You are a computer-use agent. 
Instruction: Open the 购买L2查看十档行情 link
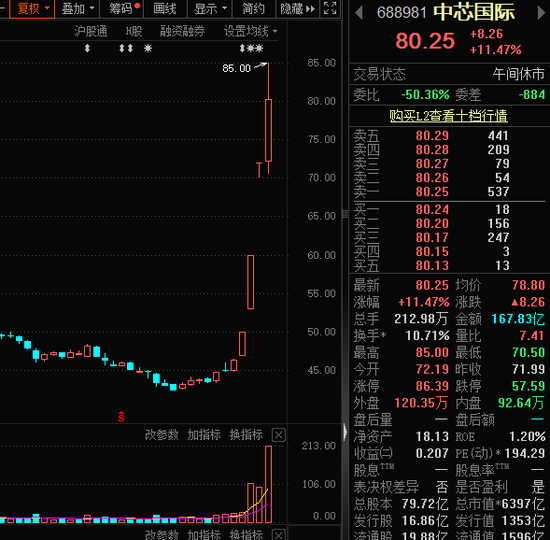[448, 116]
